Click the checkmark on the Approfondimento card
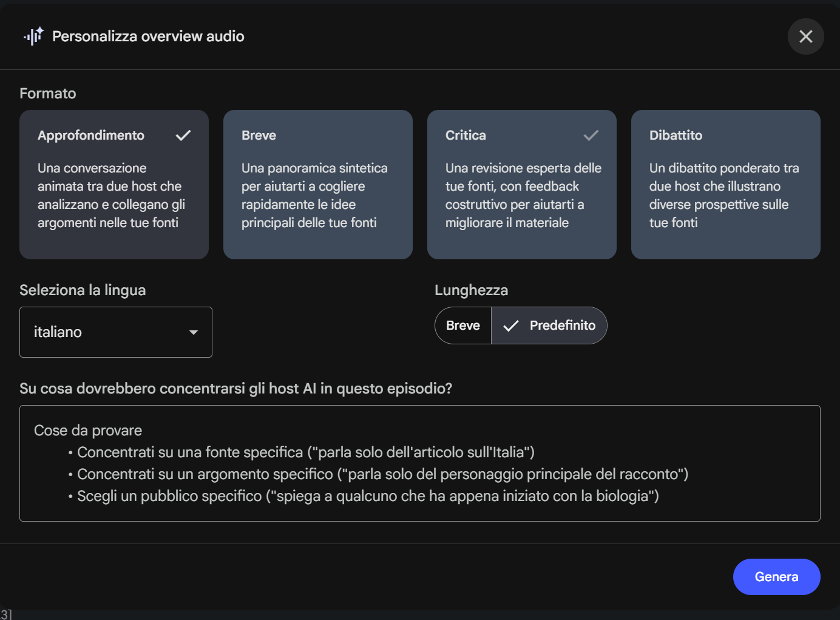The width and height of the screenshot is (840, 620). [x=183, y=135]
